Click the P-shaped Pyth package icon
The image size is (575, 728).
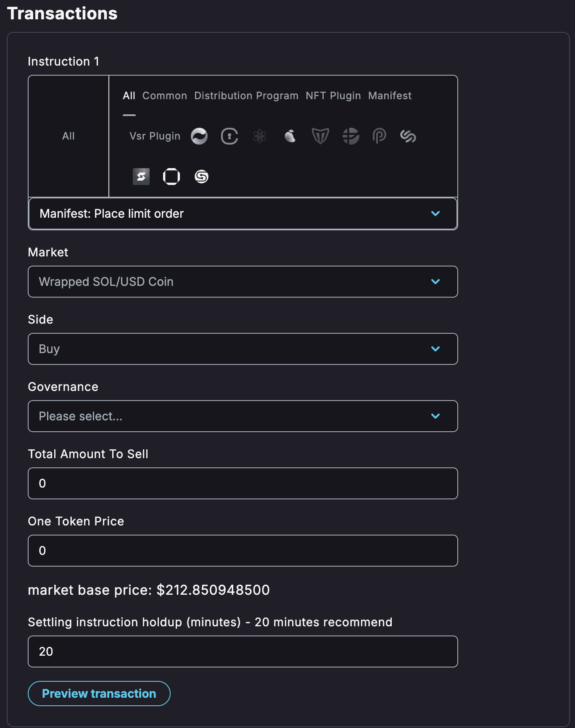[380, 136]
